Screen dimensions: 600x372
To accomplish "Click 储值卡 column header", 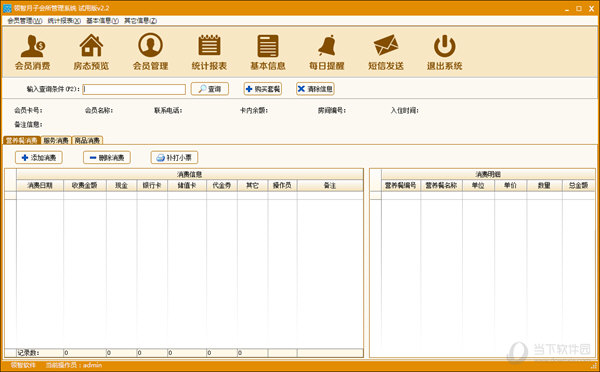I will tap(187, 185).
